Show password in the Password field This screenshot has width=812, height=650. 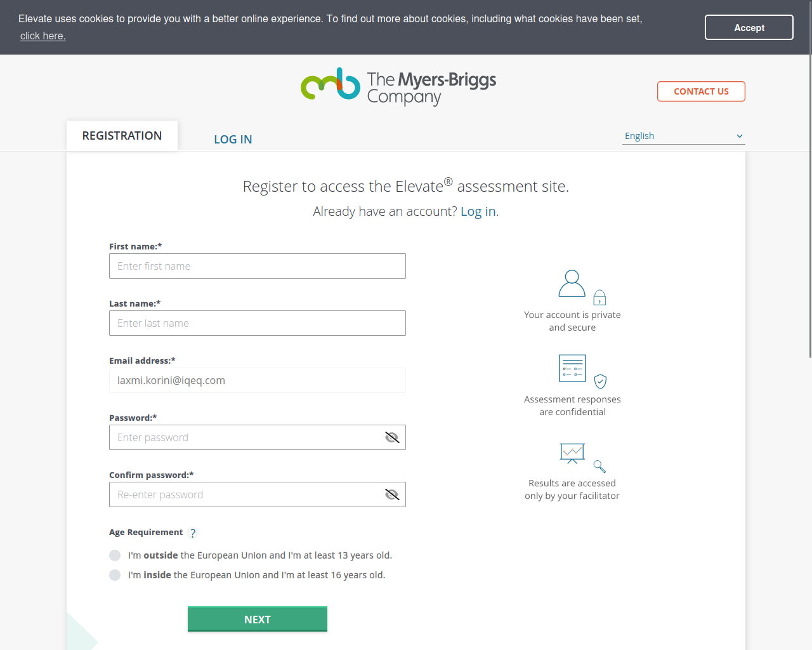click(392, 437)
